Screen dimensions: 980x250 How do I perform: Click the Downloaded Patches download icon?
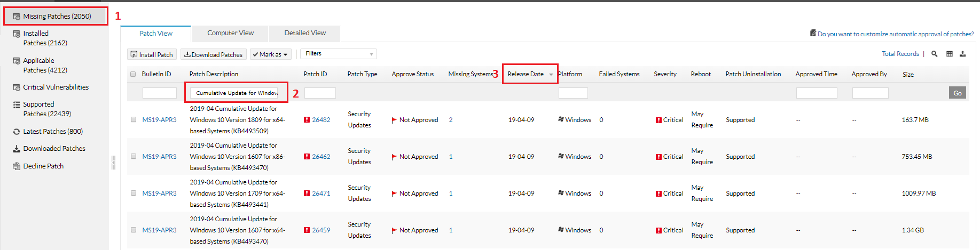coord(17,149)
